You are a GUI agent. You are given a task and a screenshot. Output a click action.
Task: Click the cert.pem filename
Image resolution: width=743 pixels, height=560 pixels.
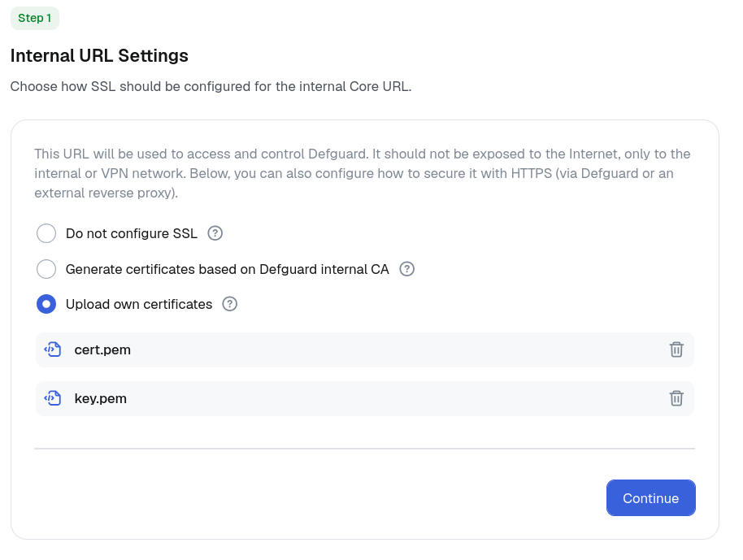coord(102,349)
